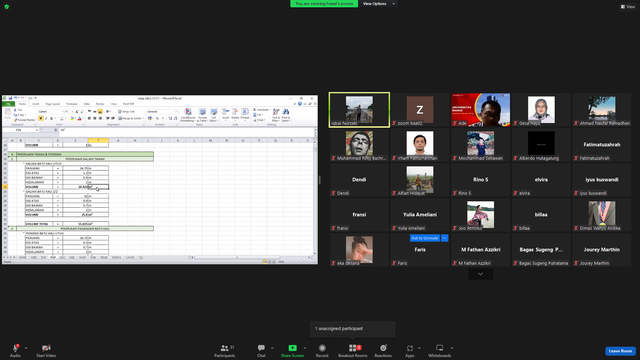Image resolution: width=640 pixels, height=360 pixels.
Task: Open the View Options dropdown
Action: [378, 4]
